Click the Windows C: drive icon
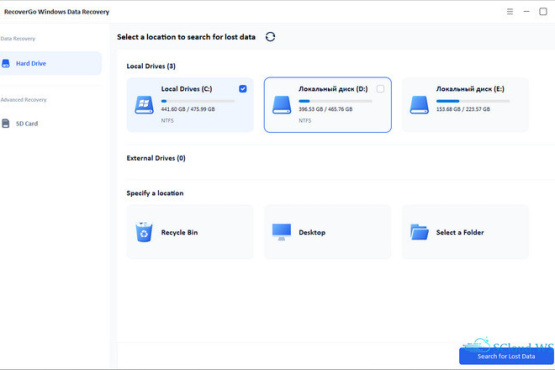Image resolution: width=555 pixels, height=370 pixels. click(x=144, y=105)
